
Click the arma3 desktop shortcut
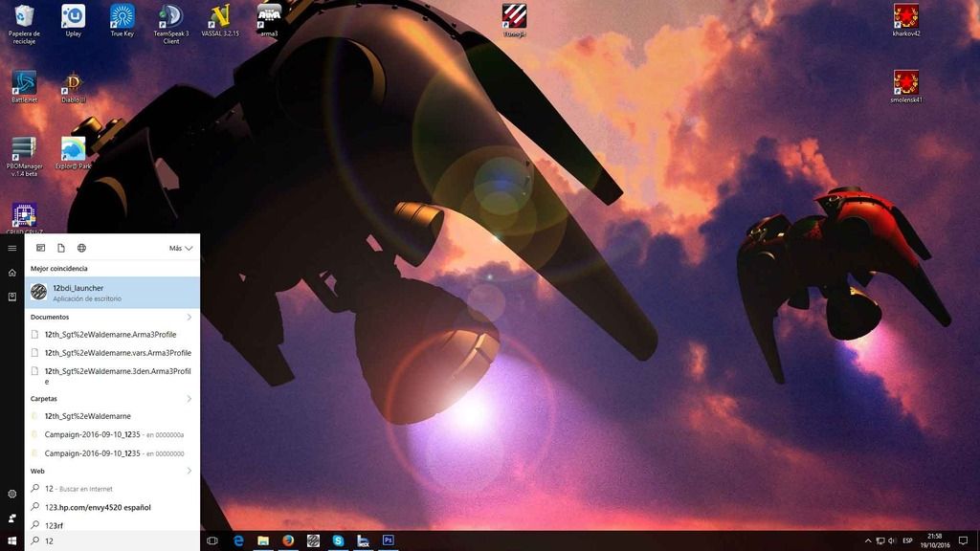pos(269,21)
